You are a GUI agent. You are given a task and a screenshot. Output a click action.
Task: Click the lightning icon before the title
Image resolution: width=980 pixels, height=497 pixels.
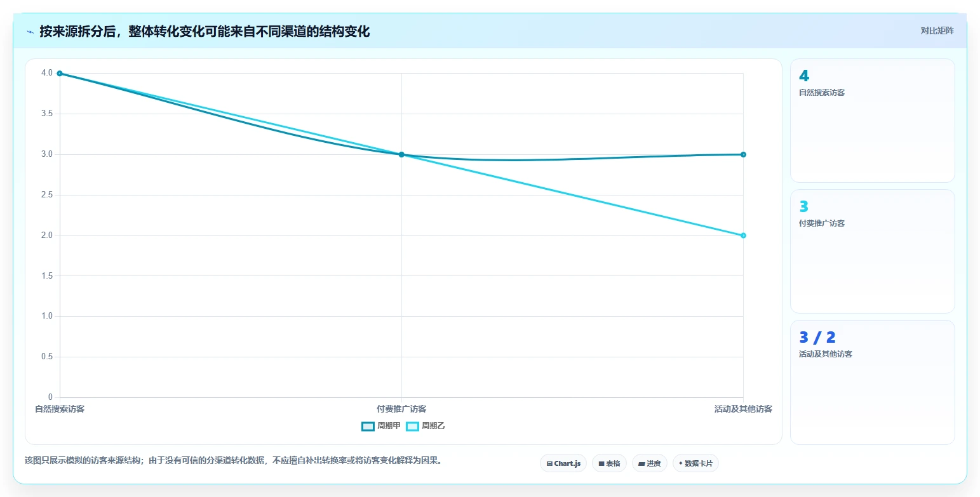pyautogui.click(x=30, y=32)
